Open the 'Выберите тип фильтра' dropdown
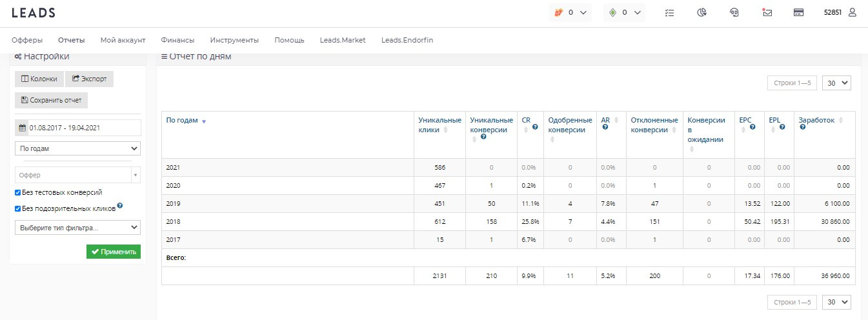Image resolution: width=868 pixels, height=320 pixels. tap(77, 228)
